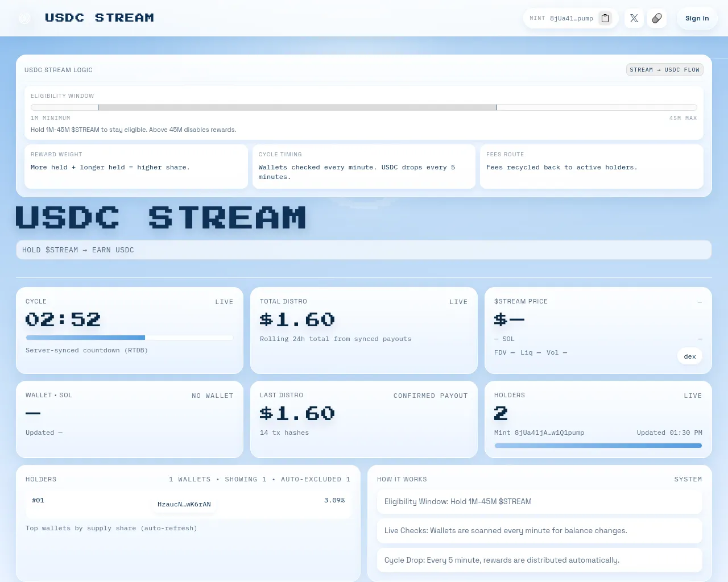This screenshot has width=728, height=582.
Task: Click the LIVE badge on the Total Distro card
Action: (458, 302)
